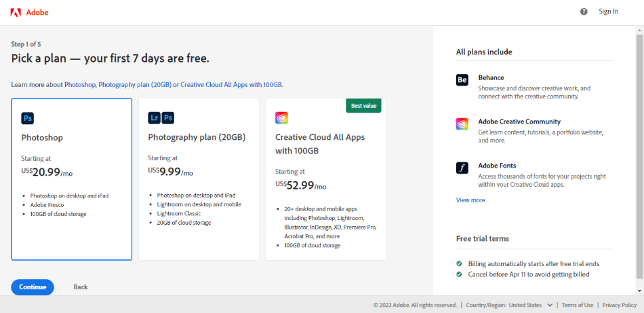This screenshot has width=644, height=313.
Task: Click the green checkmark next to Billing automatically starts
Action: click(x=459, y=263)
